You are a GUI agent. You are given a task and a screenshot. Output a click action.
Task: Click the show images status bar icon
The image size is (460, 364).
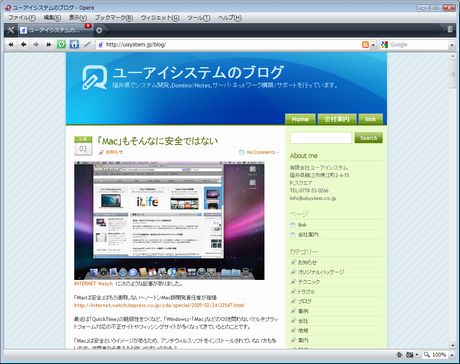click(410, 355)
